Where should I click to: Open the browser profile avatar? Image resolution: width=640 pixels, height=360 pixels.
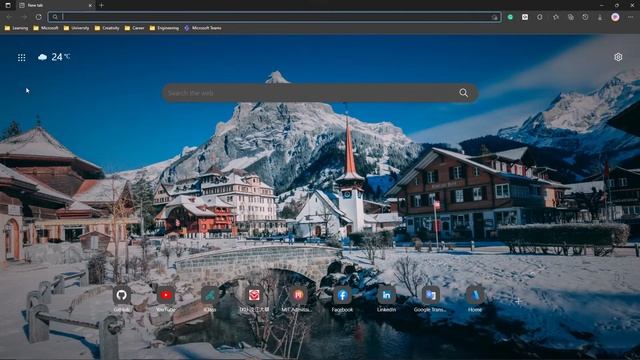[615, 17]
